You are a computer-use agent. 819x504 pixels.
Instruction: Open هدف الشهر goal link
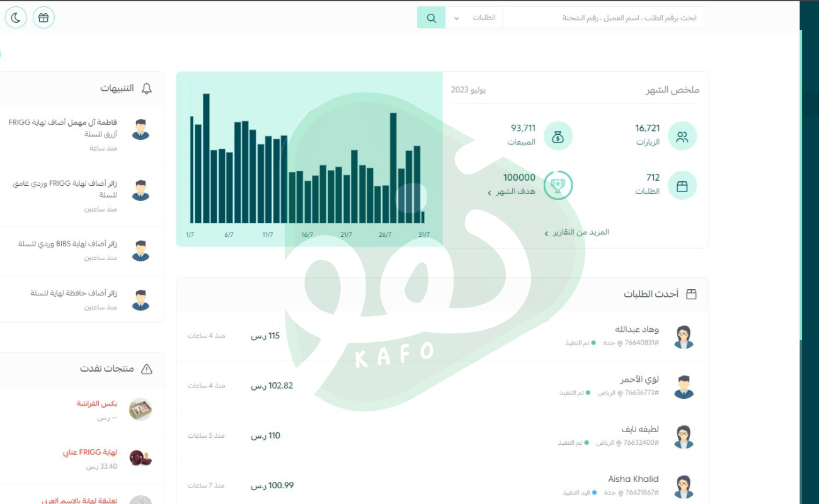(513, 192)
